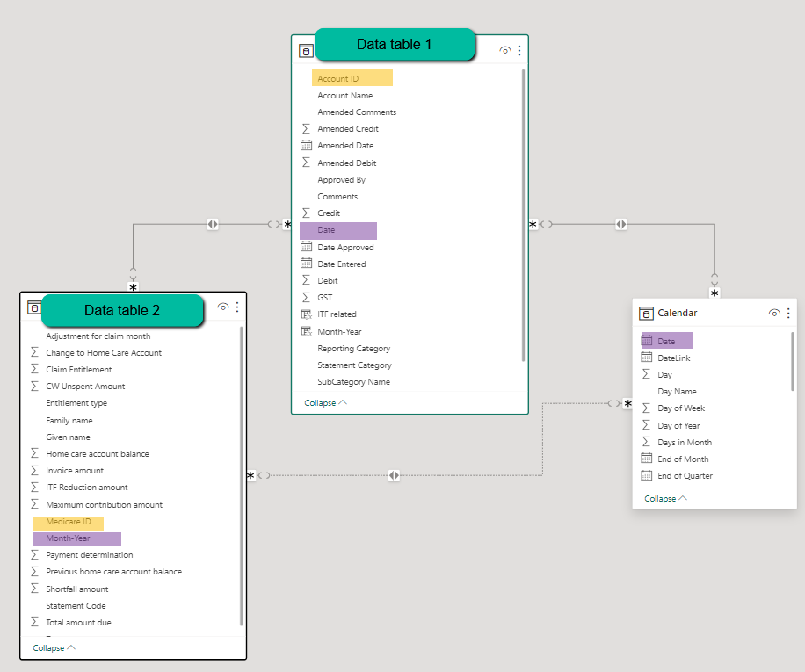This screenshot has height=672, width=805.
Task: Click the sigma icon next to Invoice amount
Action: (x=34, y=471)
